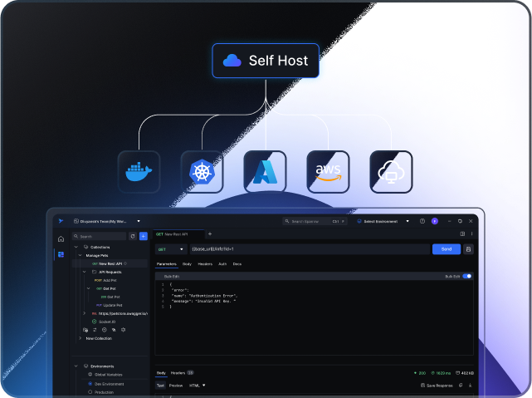The image size is (532, 398).
Task: Click the add folder icon under collection
Action: pyautogui.click(x=85, y=330)
